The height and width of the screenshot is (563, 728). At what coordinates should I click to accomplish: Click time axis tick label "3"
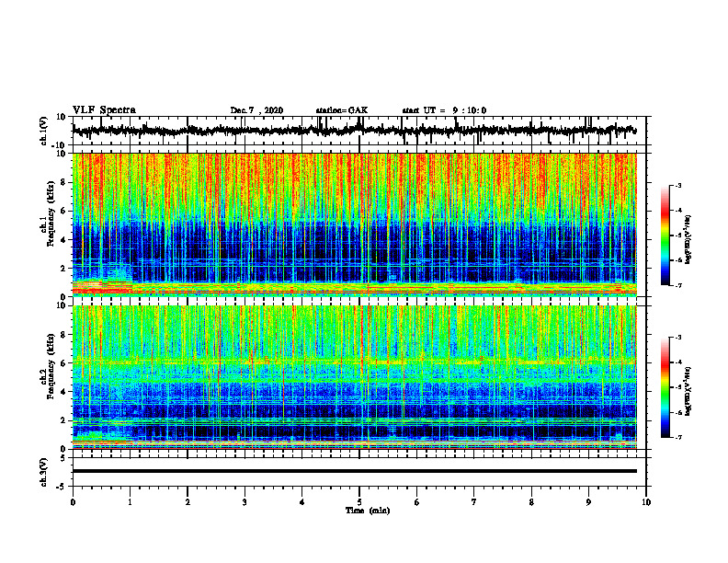click(x=245, y=502)
